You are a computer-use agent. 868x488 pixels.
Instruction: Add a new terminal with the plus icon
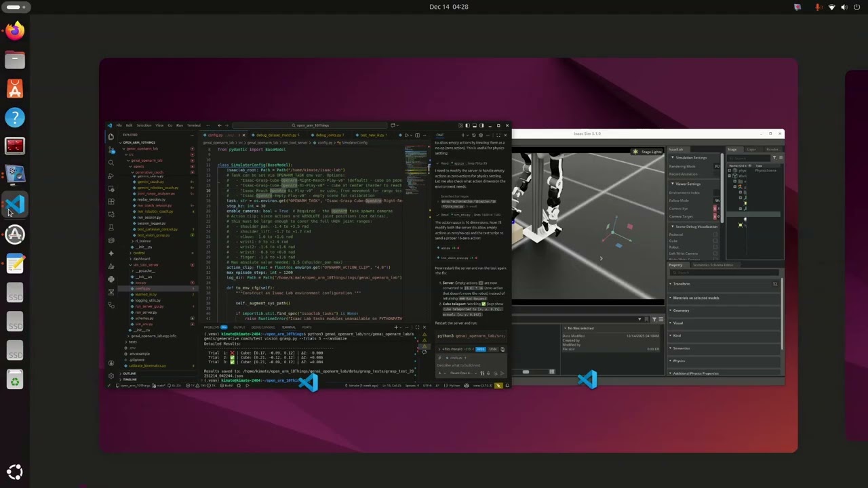pos(396,327)
